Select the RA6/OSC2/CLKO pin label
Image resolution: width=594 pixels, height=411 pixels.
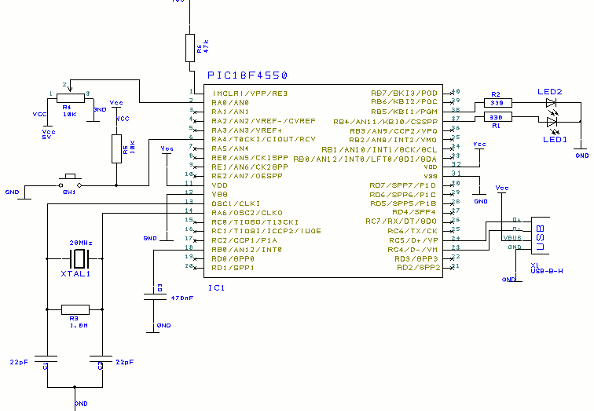tap(247, 213)
